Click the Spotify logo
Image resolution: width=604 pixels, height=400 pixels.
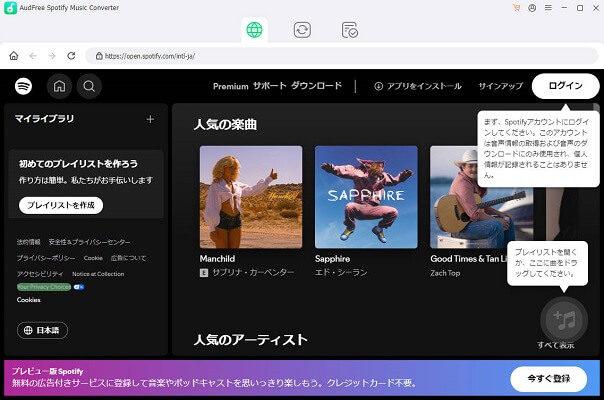pos(23,86)
